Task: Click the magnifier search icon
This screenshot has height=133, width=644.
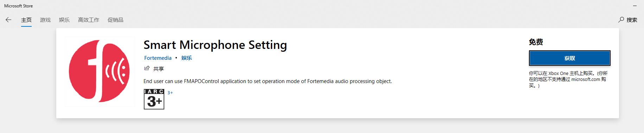Action: click(x=621, y=20)
